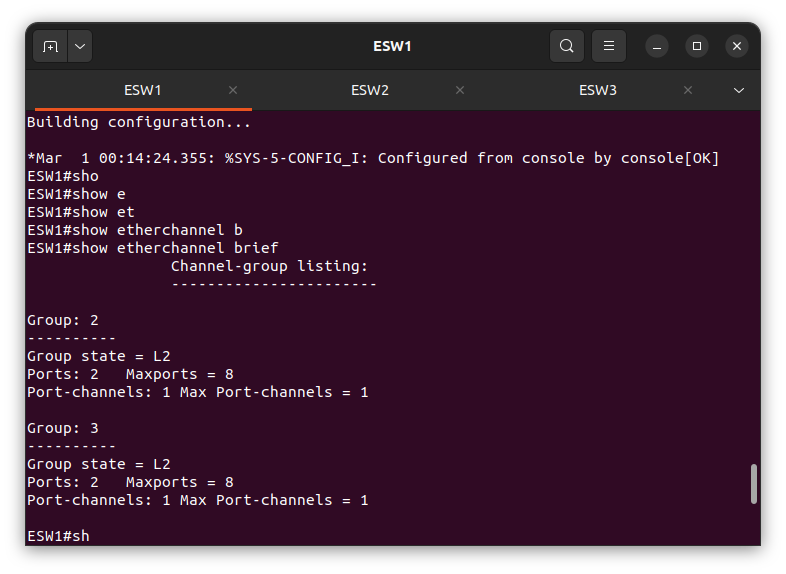The image size is (786, 574).
Task: Switch to the ESW2 tab
Action: [x=370, y=90]
